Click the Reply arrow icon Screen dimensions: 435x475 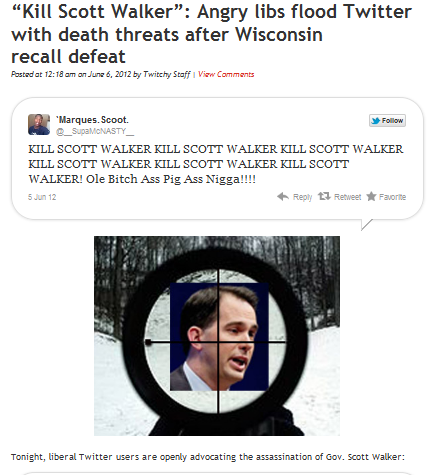(x=283, y=197)
